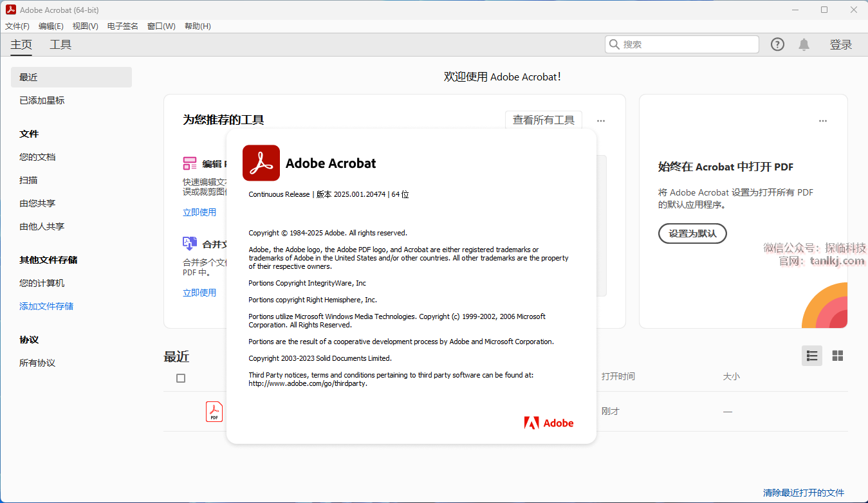Viewport: 868px width, 503px height.
Task: Open the 帮助(H) menu
Action: [198, 26]
